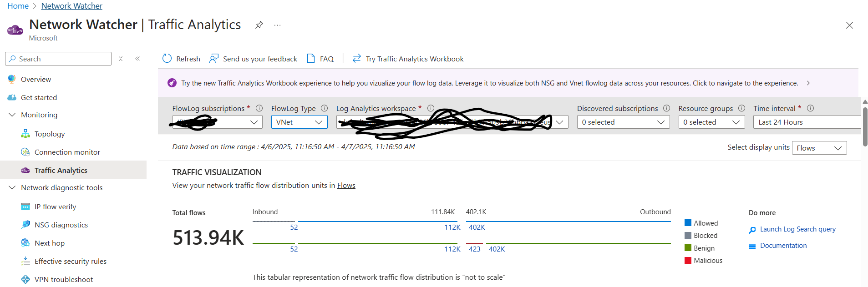Open the Time interval Last 24 Hours dropdown
This screenshot has height=287, width=868.
coord(807,122)
